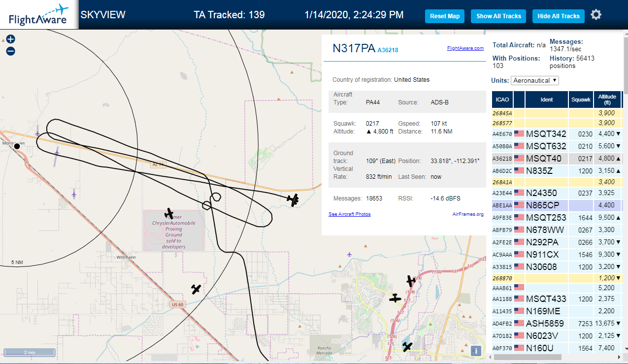Select N30608 aircraft row

pyautogui.click(x=557, y=267)
